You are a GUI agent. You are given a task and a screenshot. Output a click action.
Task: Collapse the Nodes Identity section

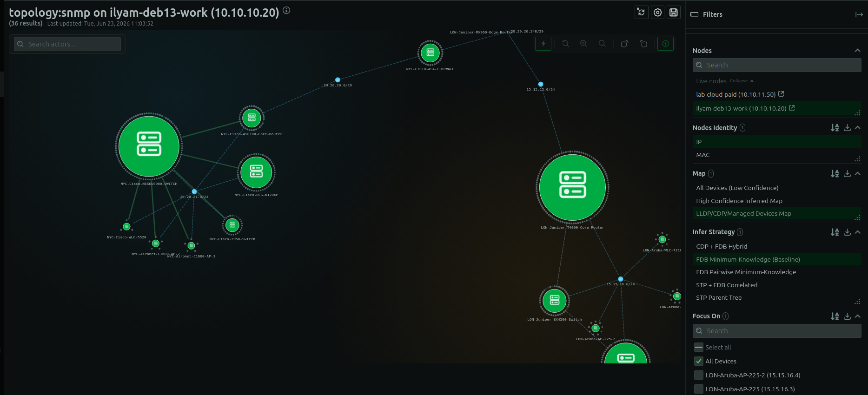(857, 128)
